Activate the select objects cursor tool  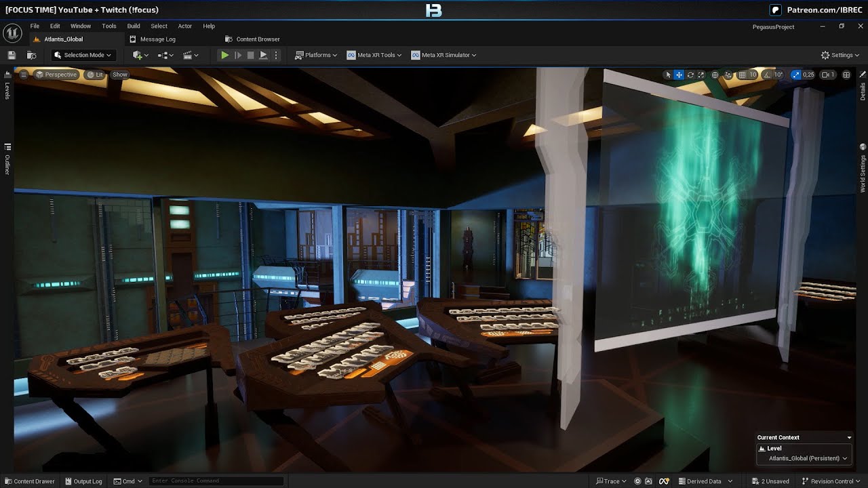coord(668,75)
